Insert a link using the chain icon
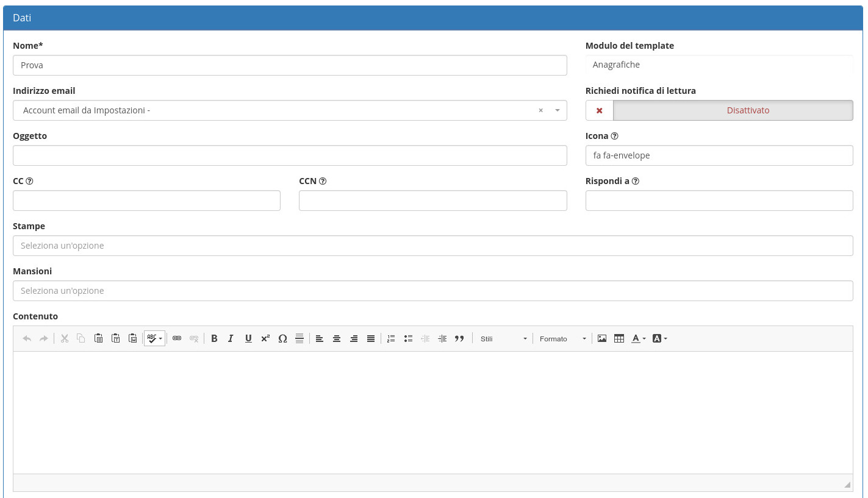Screen dimensions: 868x498 click(x=177, y=338)
